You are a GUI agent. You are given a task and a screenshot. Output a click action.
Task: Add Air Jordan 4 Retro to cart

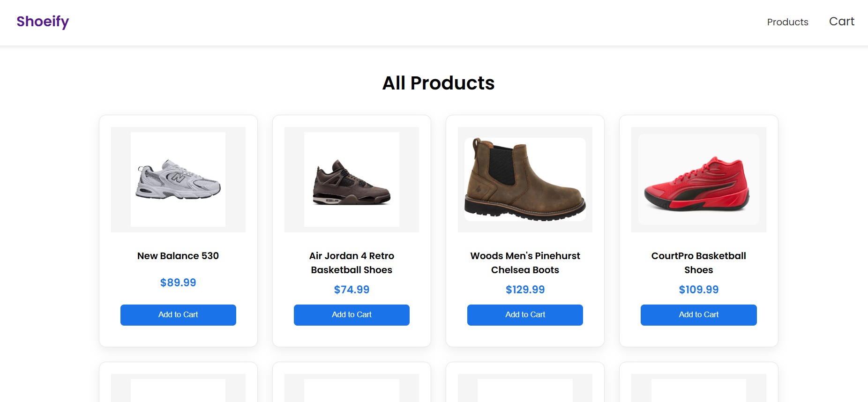pyautogui.click(x=352, y=314)
